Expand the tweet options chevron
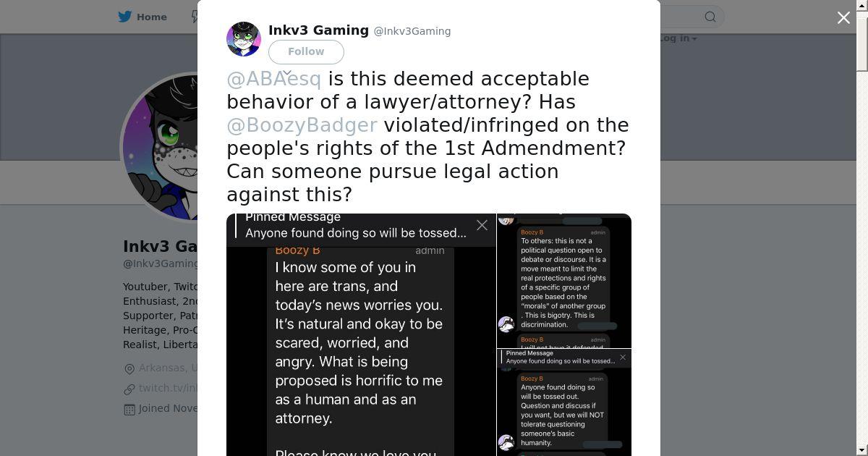The width and height of the screenshot is (868, 456). 286,72
